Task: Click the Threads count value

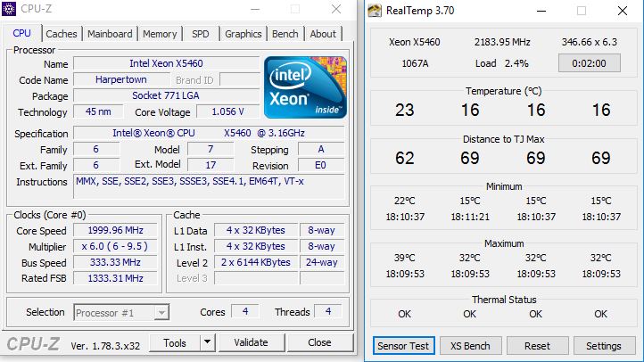Action: point(328,311)
